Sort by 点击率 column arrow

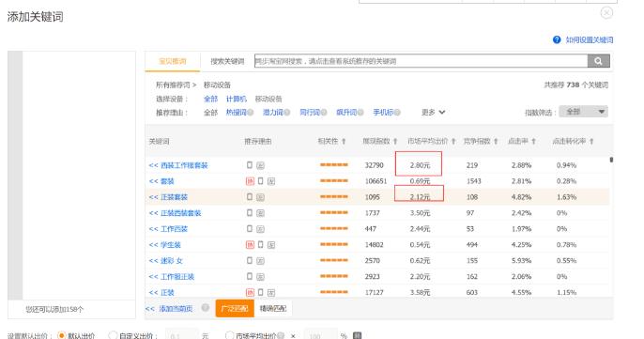coord(533,142)
